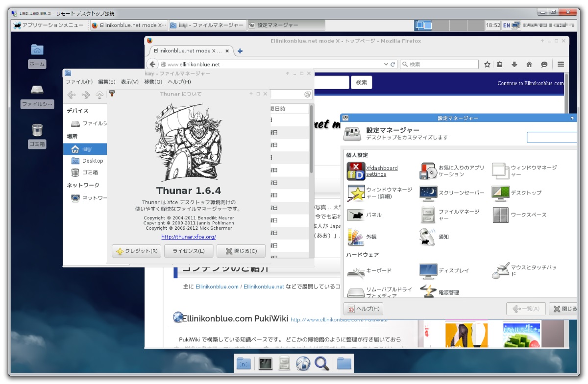Click Firefox address bar www.ellinikonblue.net
Image resolution: width=588 pixels, height=384 pixels.
coord(278,64)
